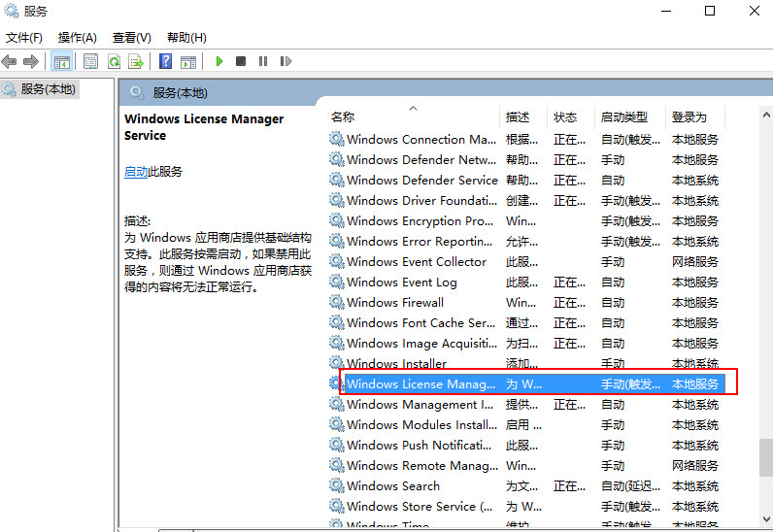This screenshot has height=532, width=773.
Task: Click the 服务(本地) panel header gear icon
Action: (137, 92)
